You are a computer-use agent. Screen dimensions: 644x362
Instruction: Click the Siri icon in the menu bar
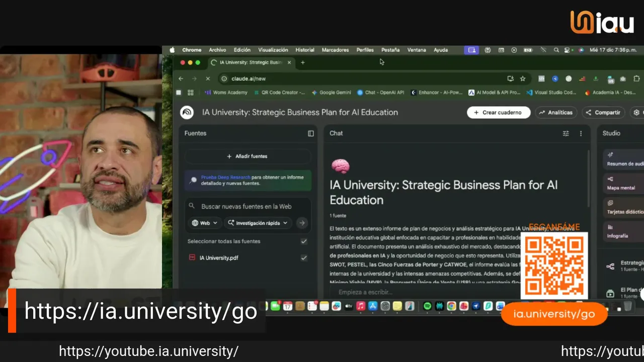click(581, 50)
